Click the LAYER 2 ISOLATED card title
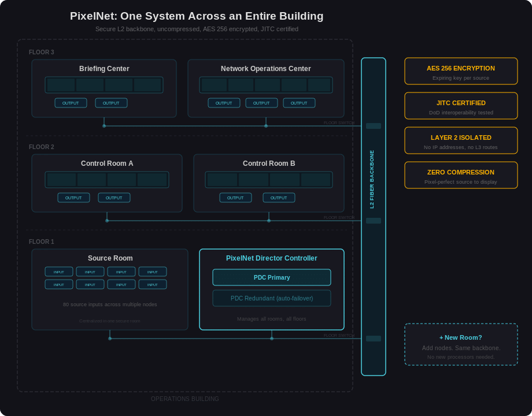 tap(461, 138)
